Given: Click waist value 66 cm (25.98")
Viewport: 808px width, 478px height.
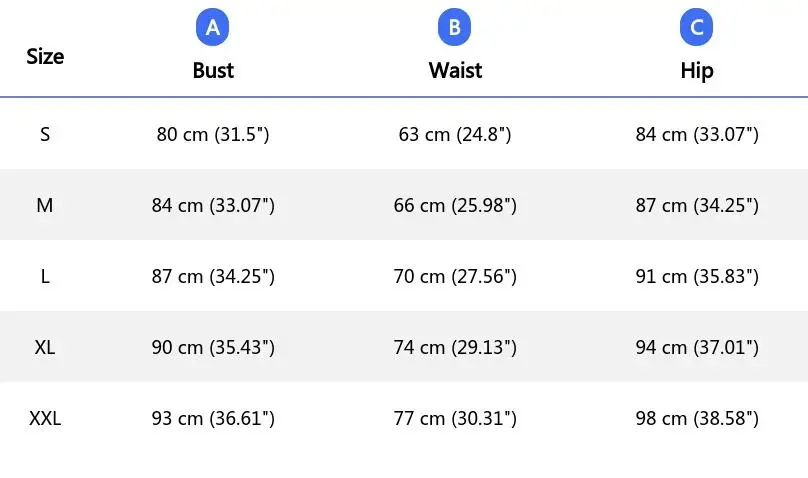Looking at the screenshot, I should [x=455, y=205].
